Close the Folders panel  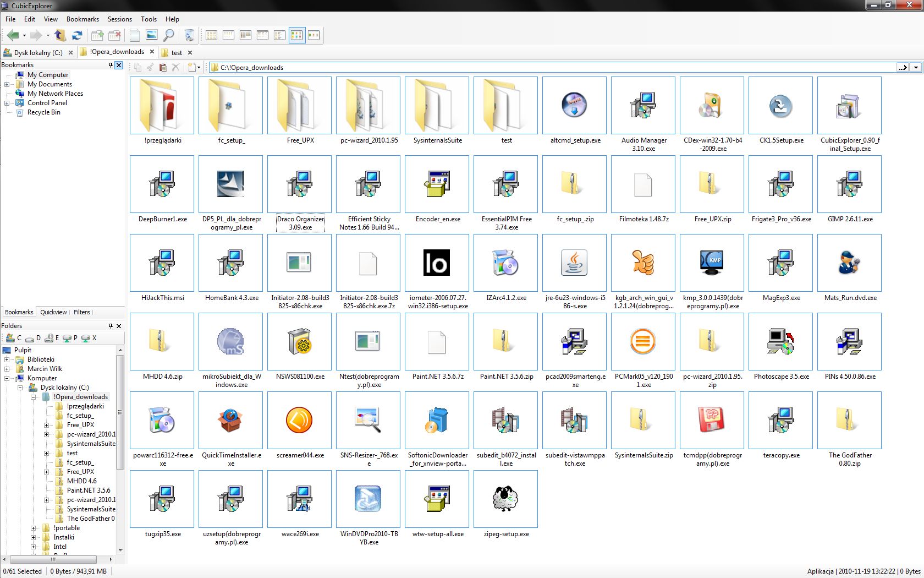119,326
